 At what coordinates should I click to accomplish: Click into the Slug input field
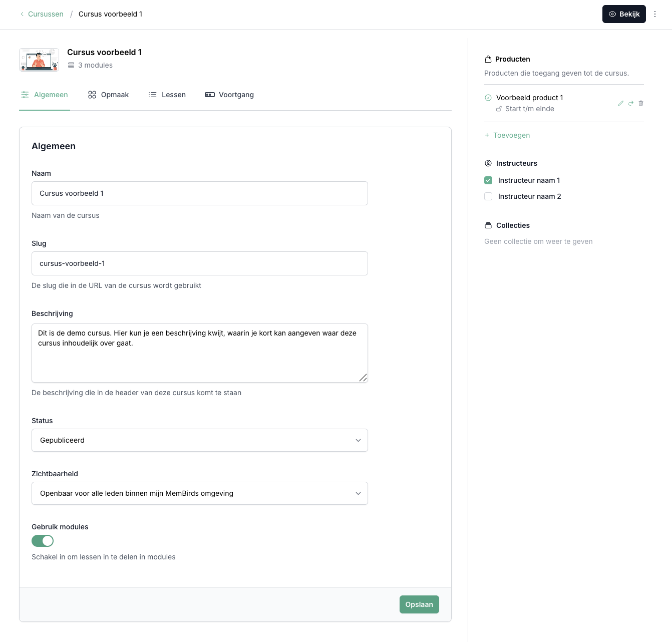pyautogui.click(x=199, y=263)
